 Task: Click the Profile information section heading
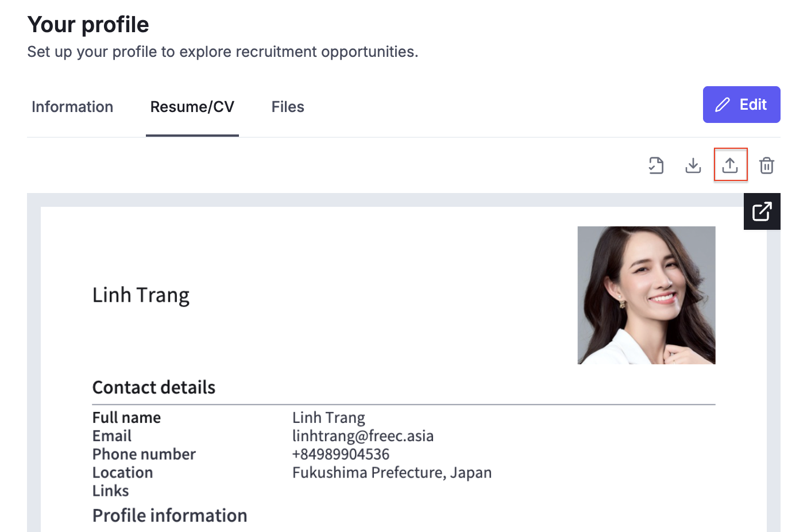point(169,516)
